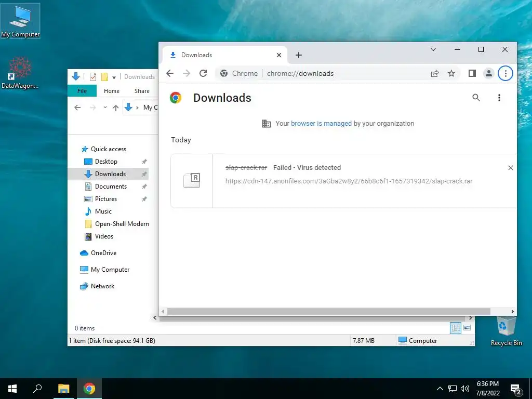
Task: Click Explorer back arrow
Action: point(77,108)
